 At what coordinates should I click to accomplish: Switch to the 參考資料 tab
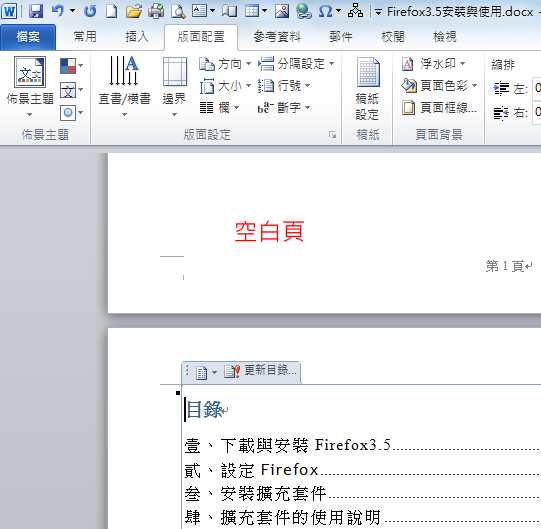pos(277,37)
